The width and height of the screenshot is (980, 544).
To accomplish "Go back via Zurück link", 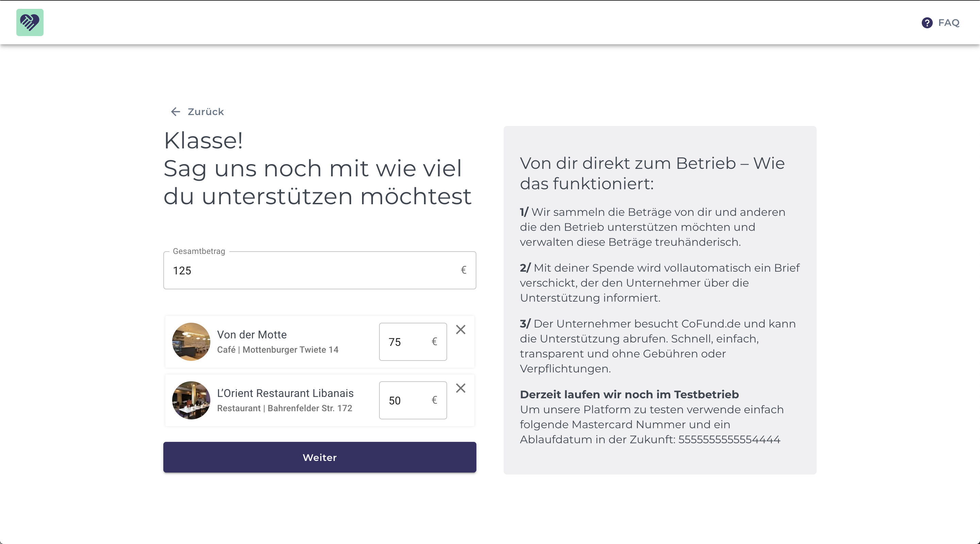I will tap(206, 112).
